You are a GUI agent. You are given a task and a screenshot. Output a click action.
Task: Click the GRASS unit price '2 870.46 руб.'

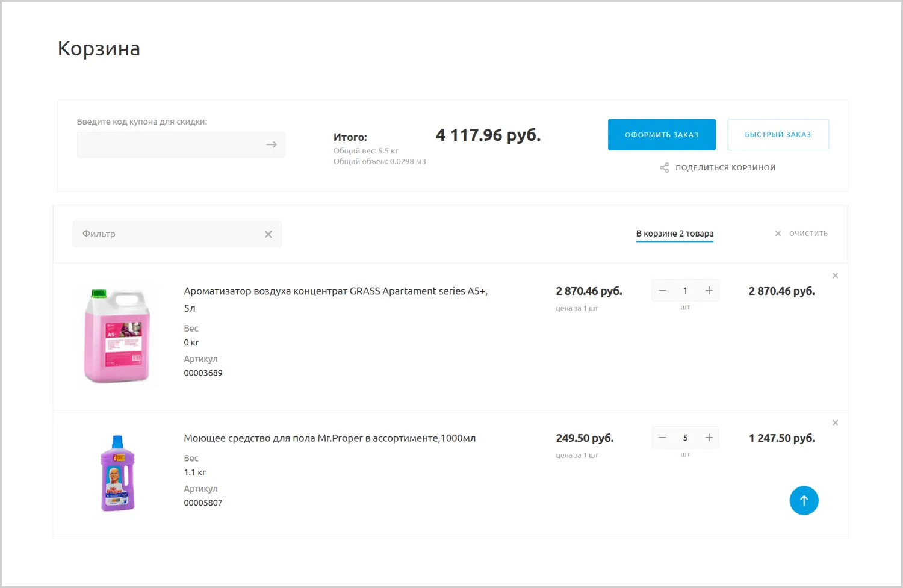click(x=589, y=291)
